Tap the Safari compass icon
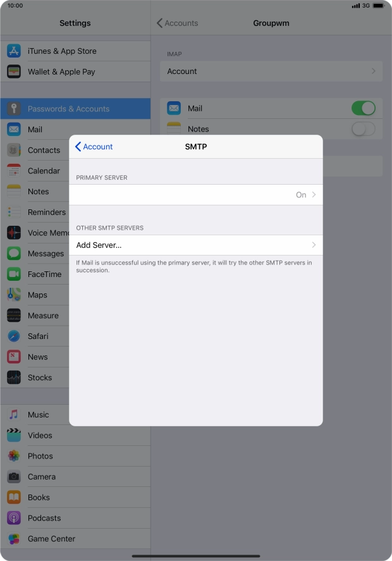Viewport: 392px width, 561px height. pyautogui.click(x=14, y=336)
